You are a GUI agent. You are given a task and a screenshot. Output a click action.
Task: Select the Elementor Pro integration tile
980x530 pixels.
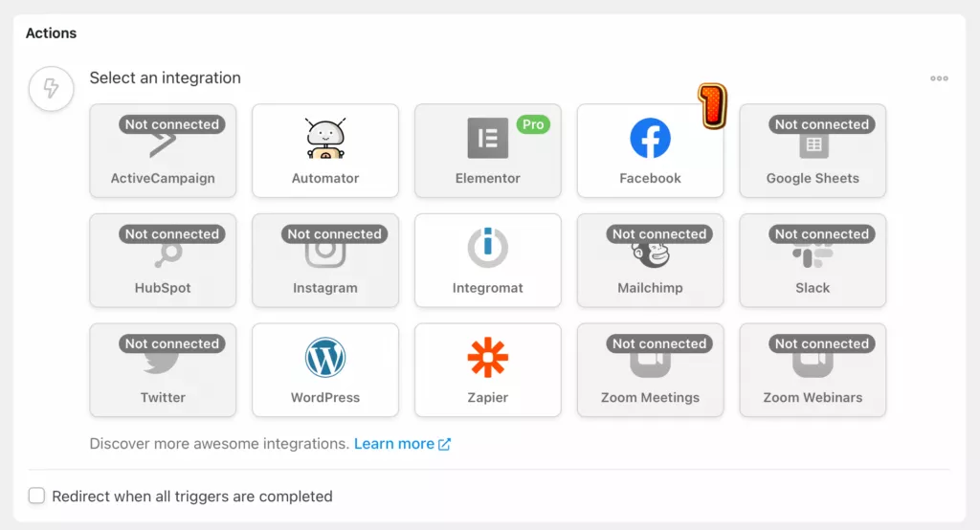point(487,150)
